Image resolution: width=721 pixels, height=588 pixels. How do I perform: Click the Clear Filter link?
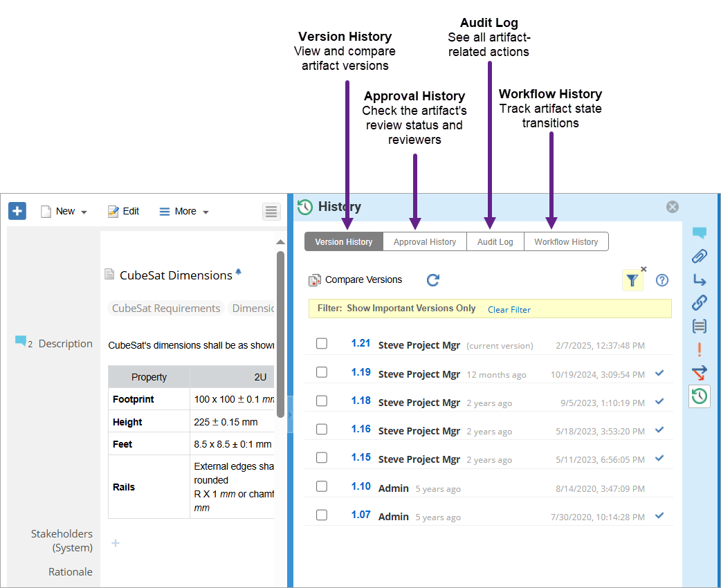pyautogui.click(x=509, y=310)
